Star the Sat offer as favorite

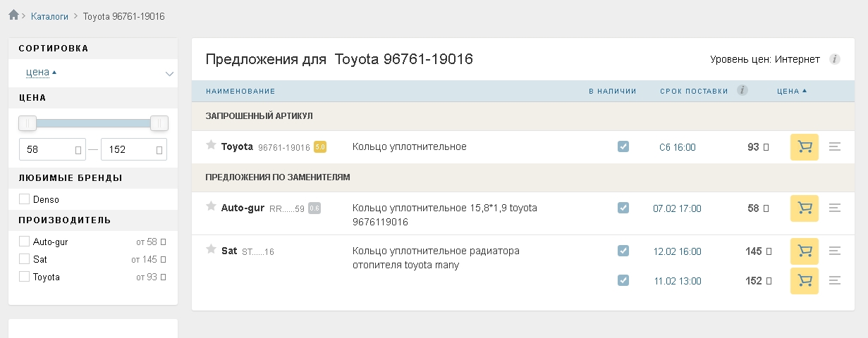pos(210,249)
